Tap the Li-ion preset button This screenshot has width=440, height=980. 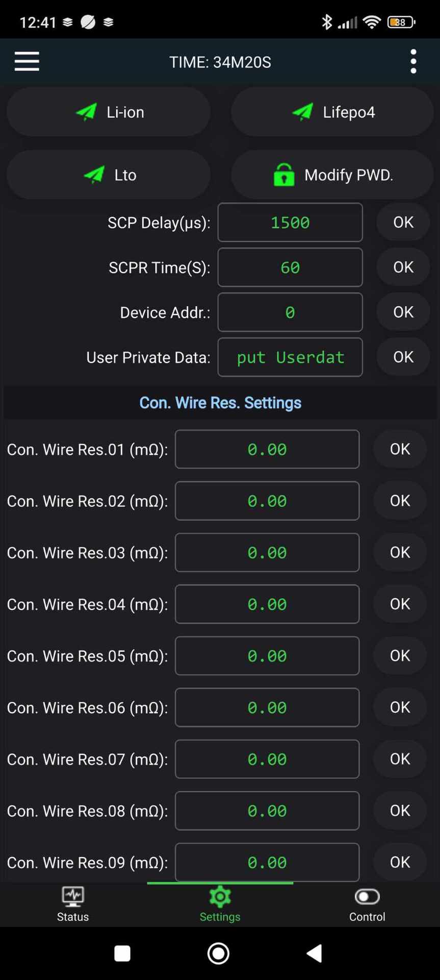[x=109, y=112]
